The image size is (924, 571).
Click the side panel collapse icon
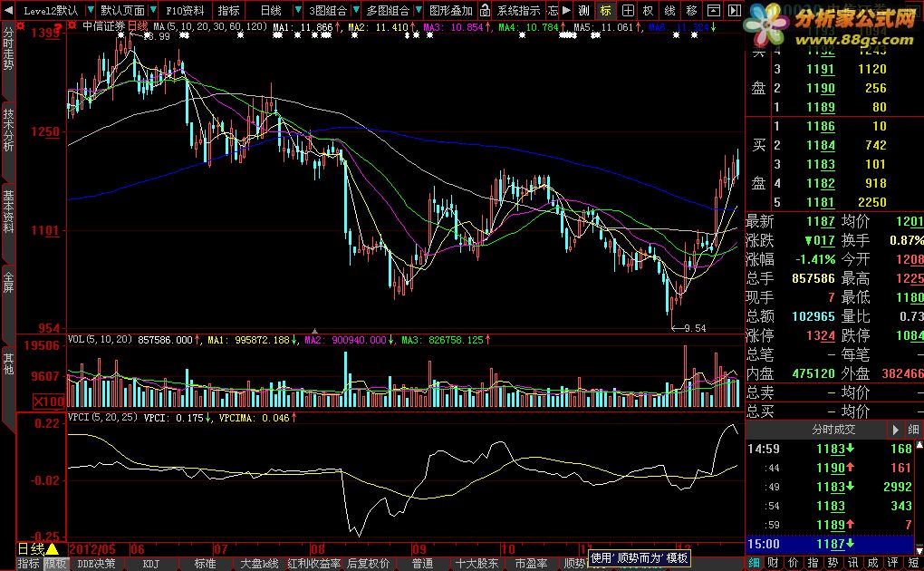(x=735, y=10)
